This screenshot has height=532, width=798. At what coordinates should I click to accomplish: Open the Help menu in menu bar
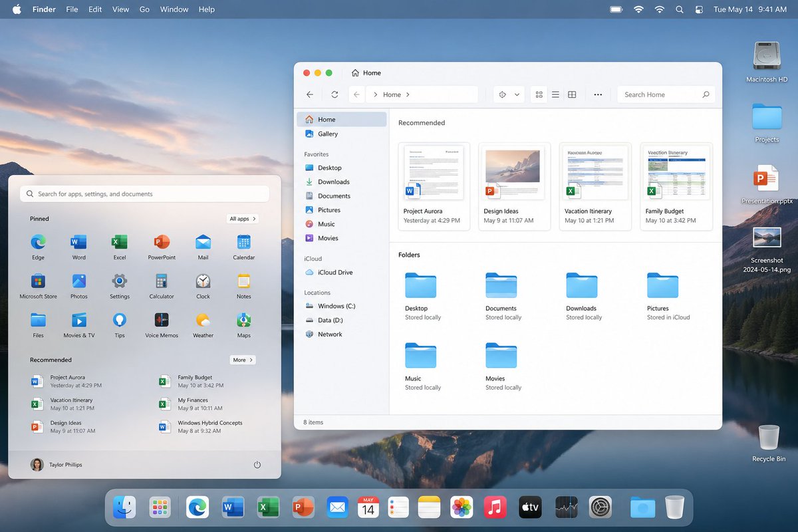tap(207, 9)
